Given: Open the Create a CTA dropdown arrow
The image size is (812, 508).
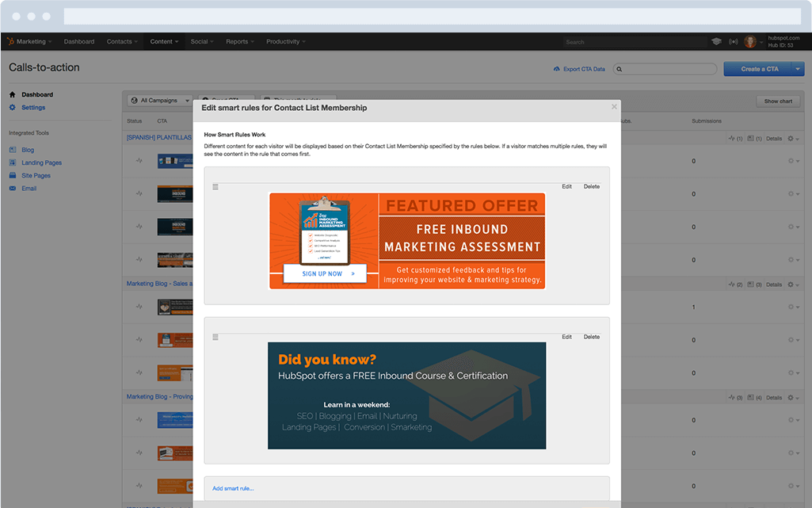Looking at the screenshot, I should point(796,69).
